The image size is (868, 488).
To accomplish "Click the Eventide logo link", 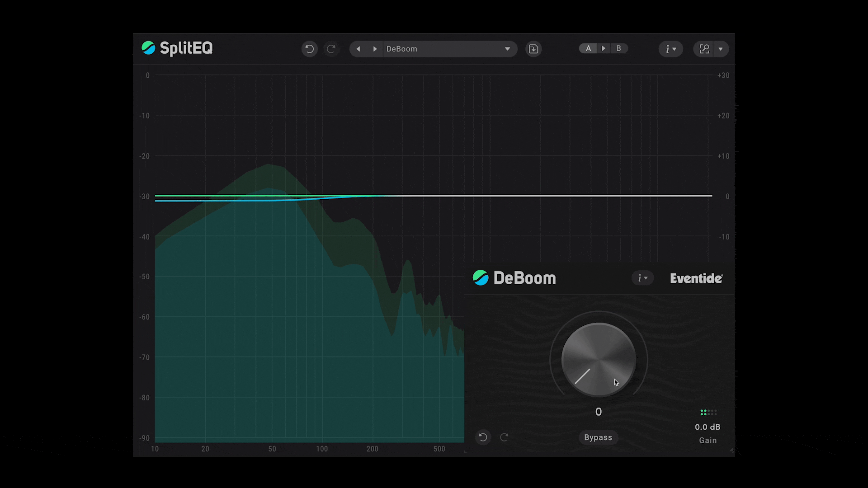I will (x=696, y=278).
